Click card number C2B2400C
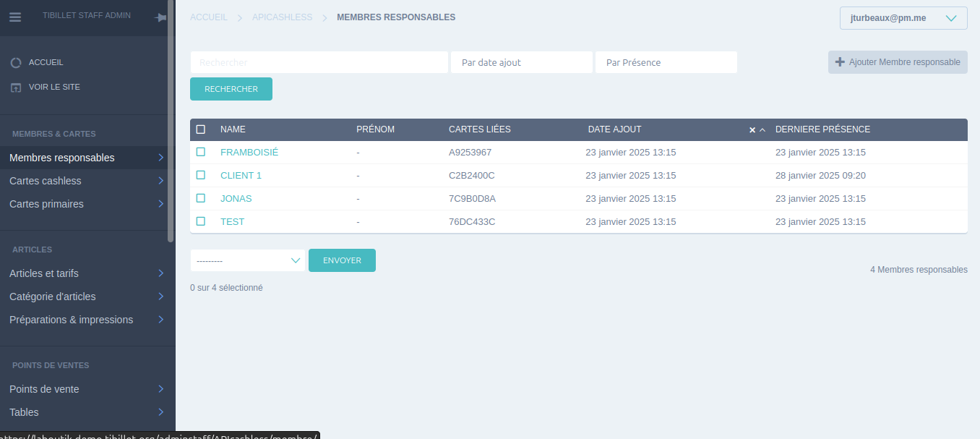 472,176
